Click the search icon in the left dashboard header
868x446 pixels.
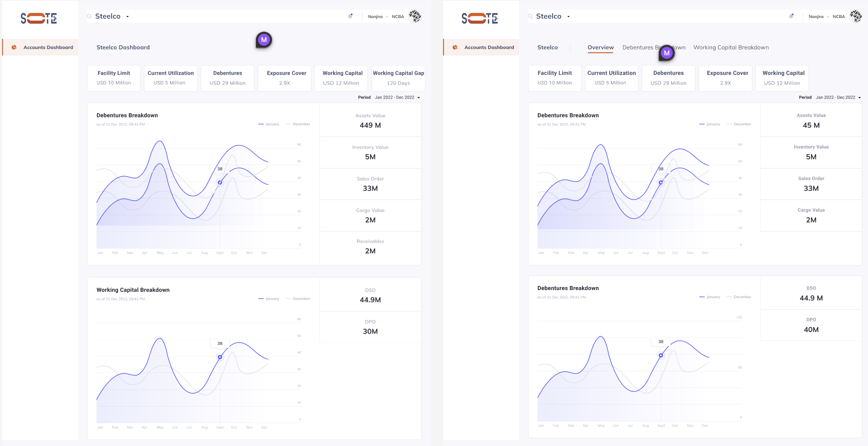click(x=89, y=16)
